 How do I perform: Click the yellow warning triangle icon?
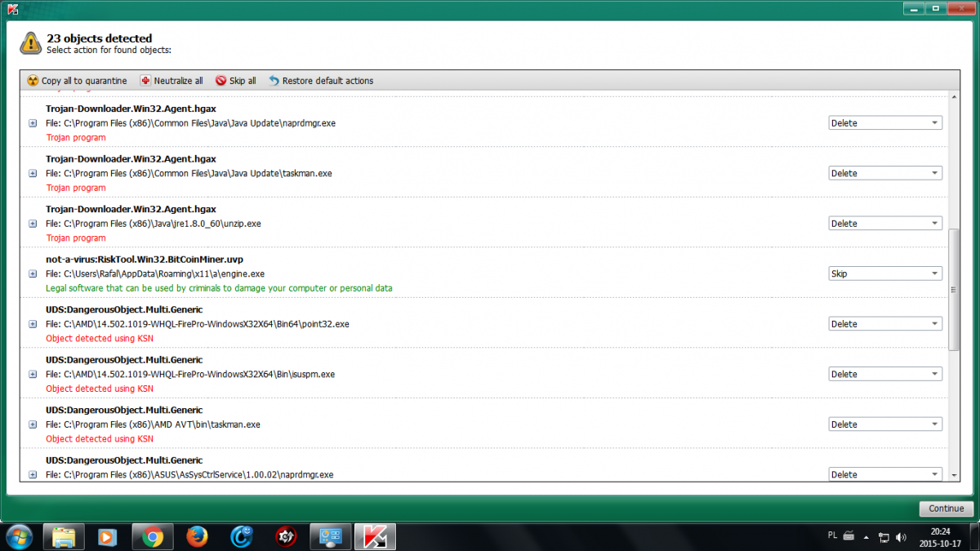pos(31,43)
